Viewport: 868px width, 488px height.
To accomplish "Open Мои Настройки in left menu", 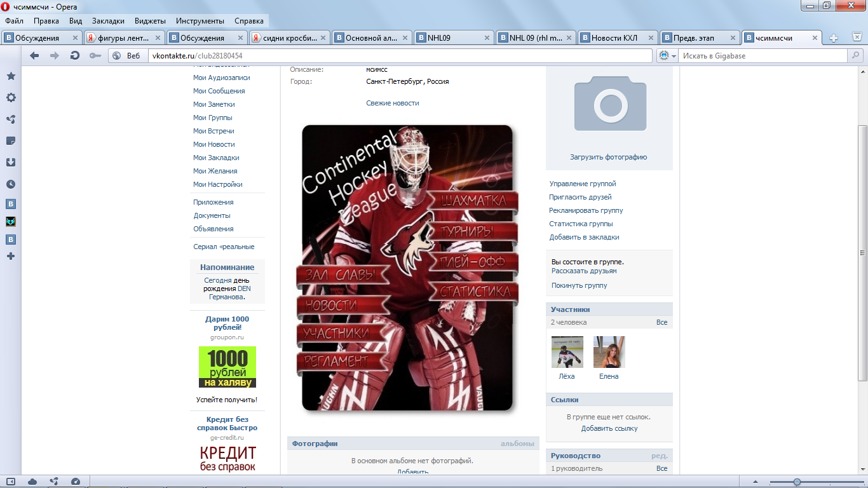I will coord(218,184).
